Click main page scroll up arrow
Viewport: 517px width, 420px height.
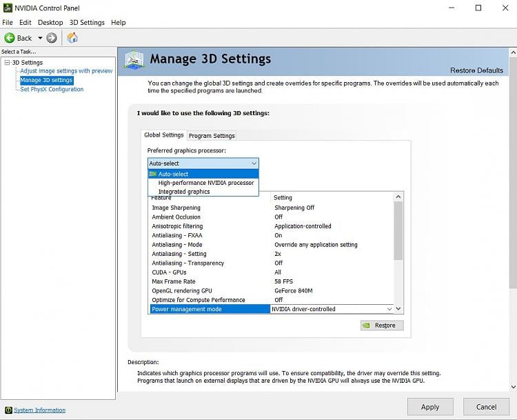coord(513,52)
